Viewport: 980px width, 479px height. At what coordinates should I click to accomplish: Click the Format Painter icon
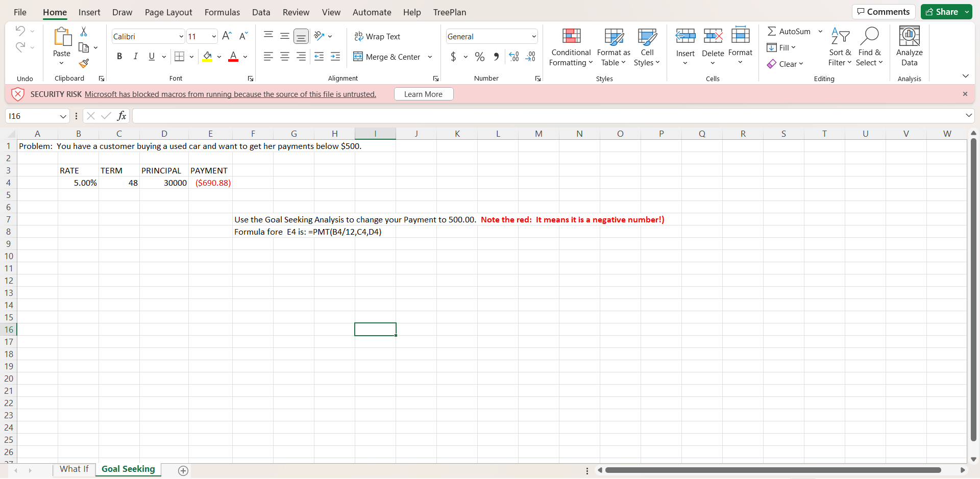84,63
